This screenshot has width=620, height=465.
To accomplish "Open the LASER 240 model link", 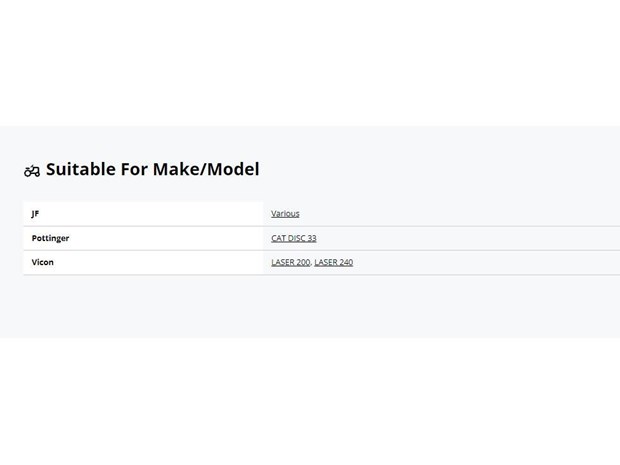I will pyautogui.click(x=334, y=262).
